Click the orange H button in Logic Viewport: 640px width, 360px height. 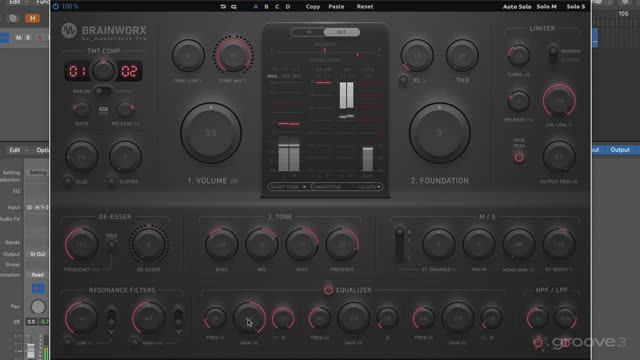[32, 18]
